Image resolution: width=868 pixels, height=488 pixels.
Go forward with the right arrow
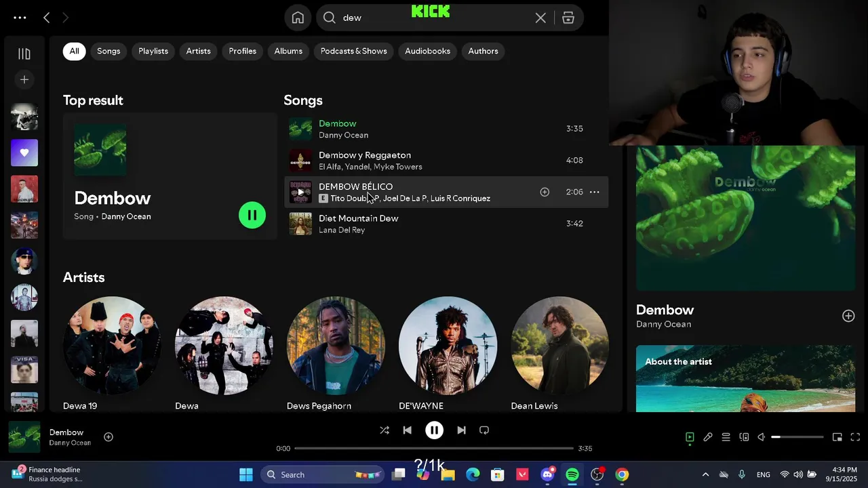[66, 18]
